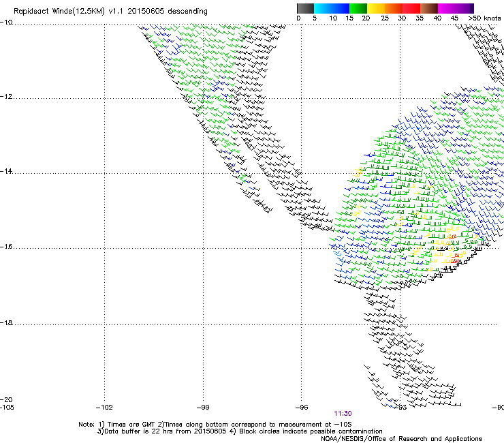Click the '-12' latitude axis label
This screenshot has width=504, height=443.
click(x=6, y=97)
